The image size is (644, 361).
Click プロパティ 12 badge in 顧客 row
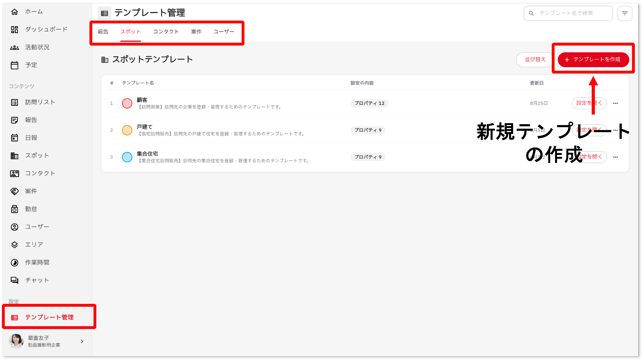click(x=369, y=103)
